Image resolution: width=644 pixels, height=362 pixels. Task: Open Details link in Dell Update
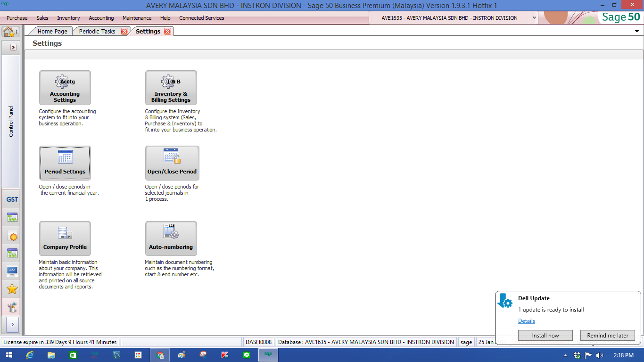click(527, 321)
